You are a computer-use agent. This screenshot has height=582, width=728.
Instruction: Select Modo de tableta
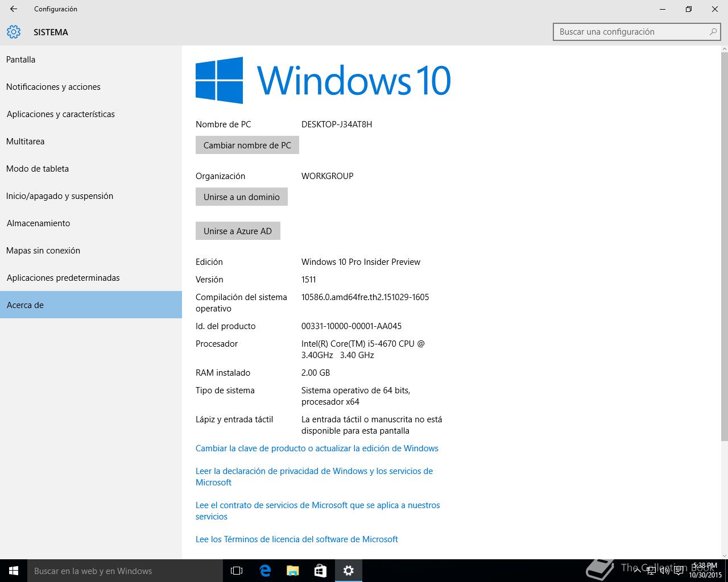pos(91,168)
